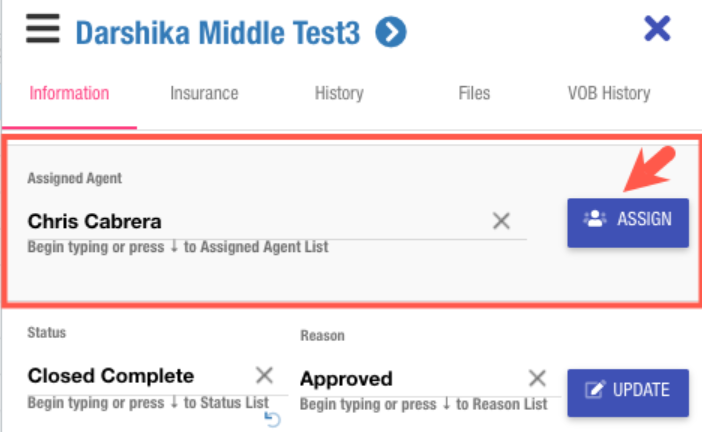This screenshot has height=432, width=702.
Task: Go to the History tab
Action: coord(339,93)
